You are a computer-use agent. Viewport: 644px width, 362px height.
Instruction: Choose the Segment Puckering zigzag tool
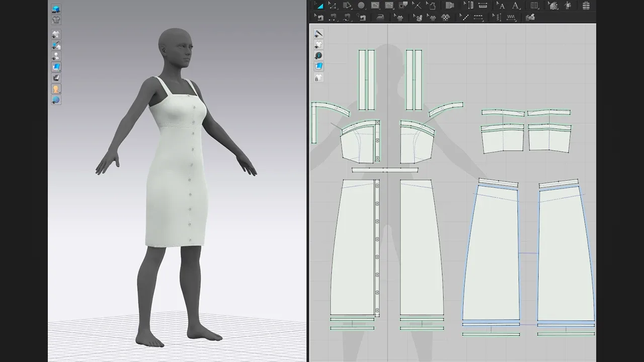511,17
